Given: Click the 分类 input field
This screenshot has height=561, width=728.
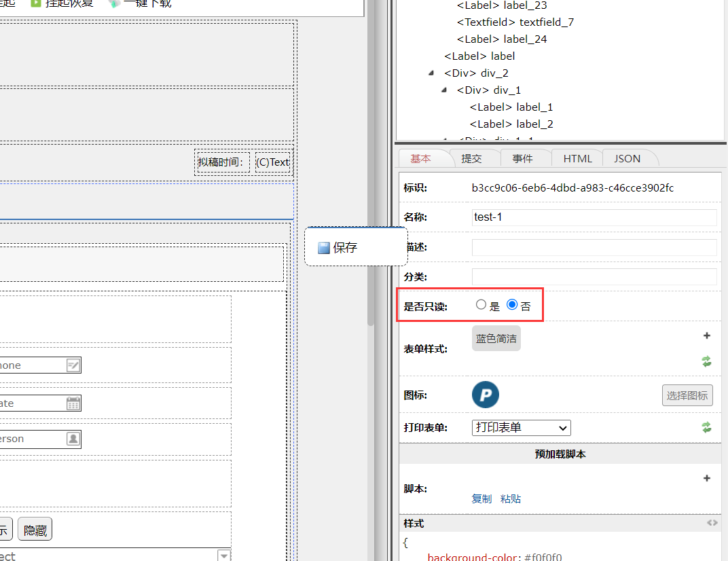Looking at the screenshot, I should pos(594,277).
